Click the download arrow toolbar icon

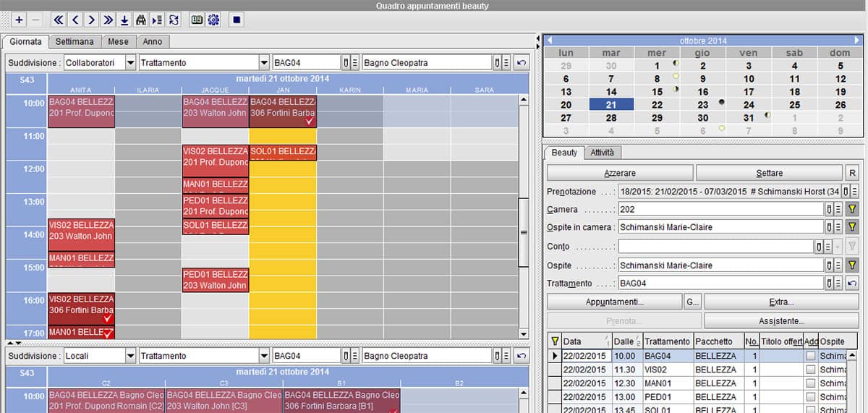coord(124,20)
